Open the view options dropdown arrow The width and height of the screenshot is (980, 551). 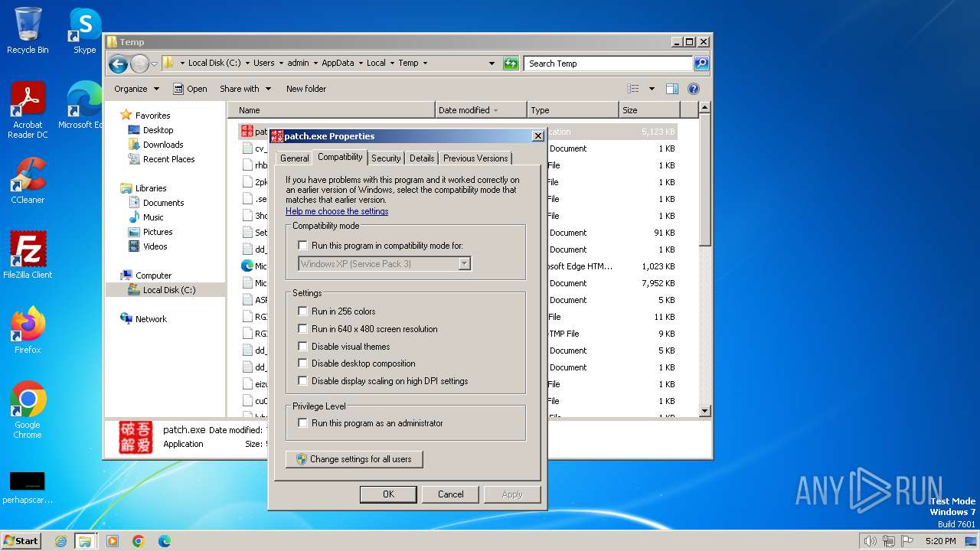click(x=652, y=89)
